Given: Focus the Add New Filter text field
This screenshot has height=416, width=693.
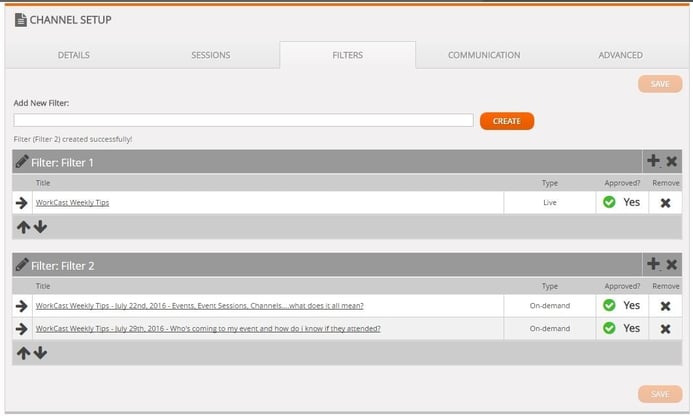Looking at the screenshot, I should coord(244,120).
